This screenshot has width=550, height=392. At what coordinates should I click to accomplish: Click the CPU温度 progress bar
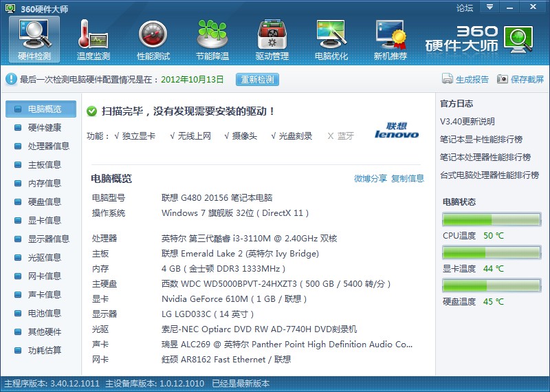(x=492, y=219)
